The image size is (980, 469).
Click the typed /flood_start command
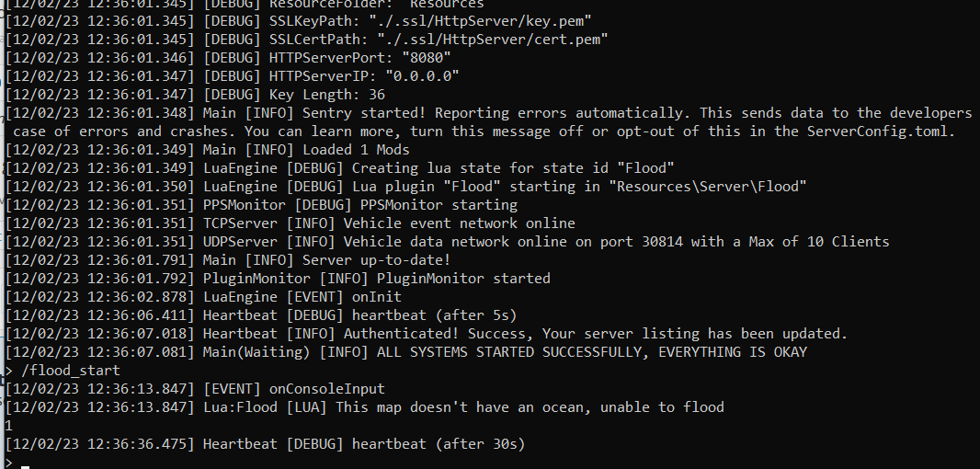tap(70, 371)
